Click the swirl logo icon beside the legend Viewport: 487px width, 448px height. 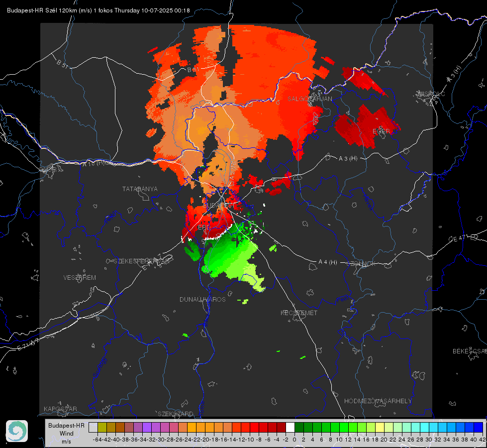[17, 431]
